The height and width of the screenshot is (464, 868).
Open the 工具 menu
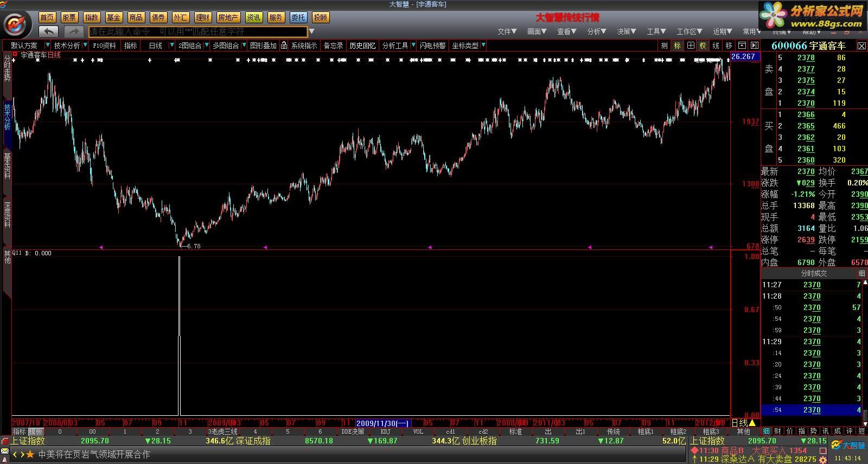point(656,31)
